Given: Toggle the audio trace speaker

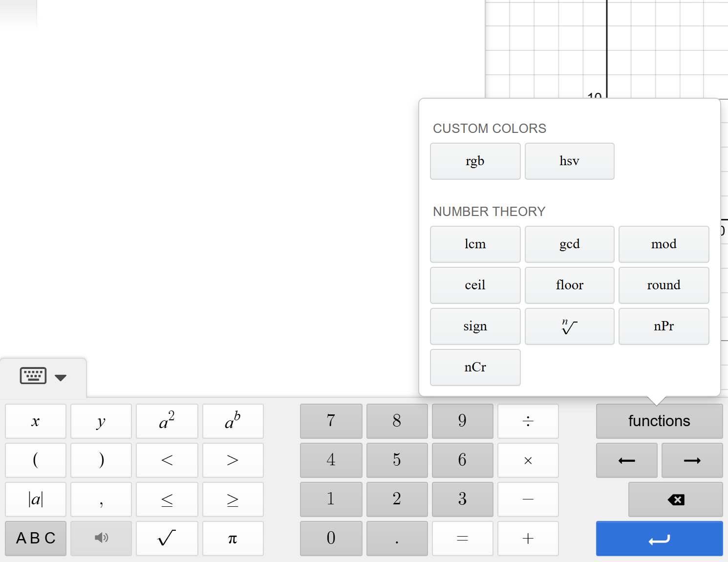Looking at the screenshot, I should tap(101, 538).
